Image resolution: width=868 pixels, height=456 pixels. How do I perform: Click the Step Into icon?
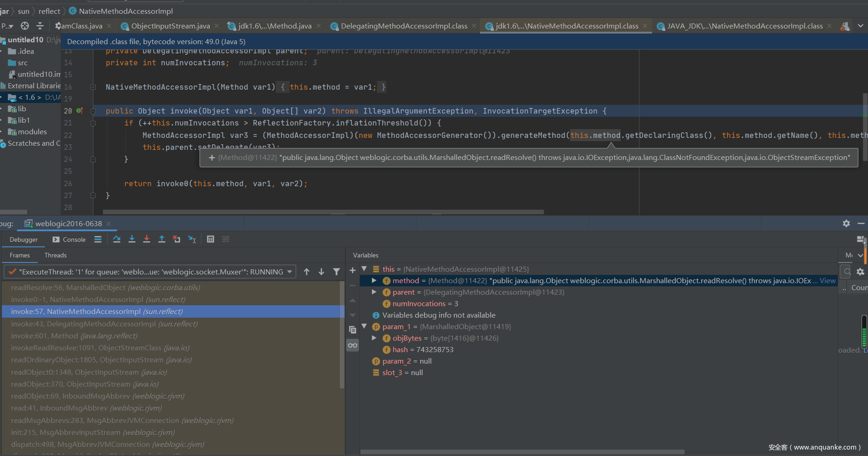pos(132,239)
